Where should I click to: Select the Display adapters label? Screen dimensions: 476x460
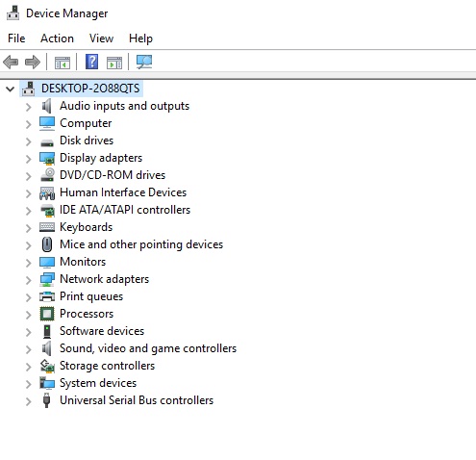click(x=101, y=158)
